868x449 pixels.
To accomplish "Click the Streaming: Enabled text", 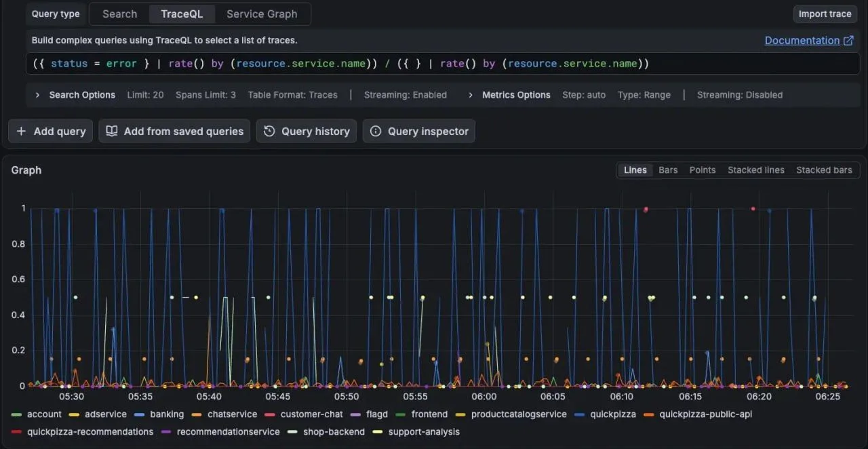I will (x=405, y=95).
